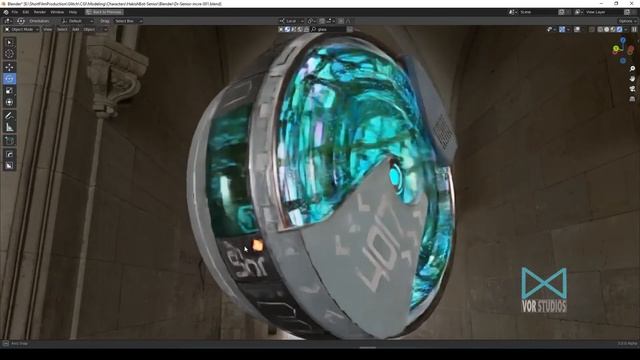The height and width of the screenshot is (360, 640).
Task: Open the File menu
Action: (x=15, y=12)
